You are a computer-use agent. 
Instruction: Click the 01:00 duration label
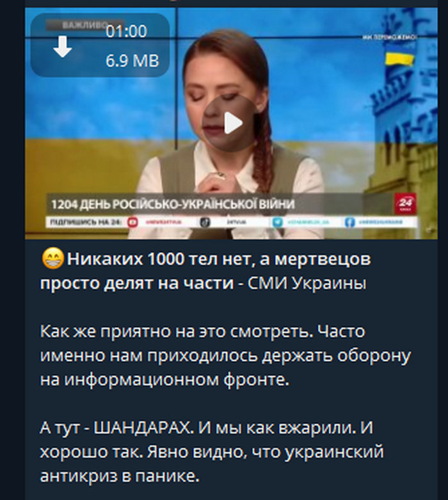point(126,31)
